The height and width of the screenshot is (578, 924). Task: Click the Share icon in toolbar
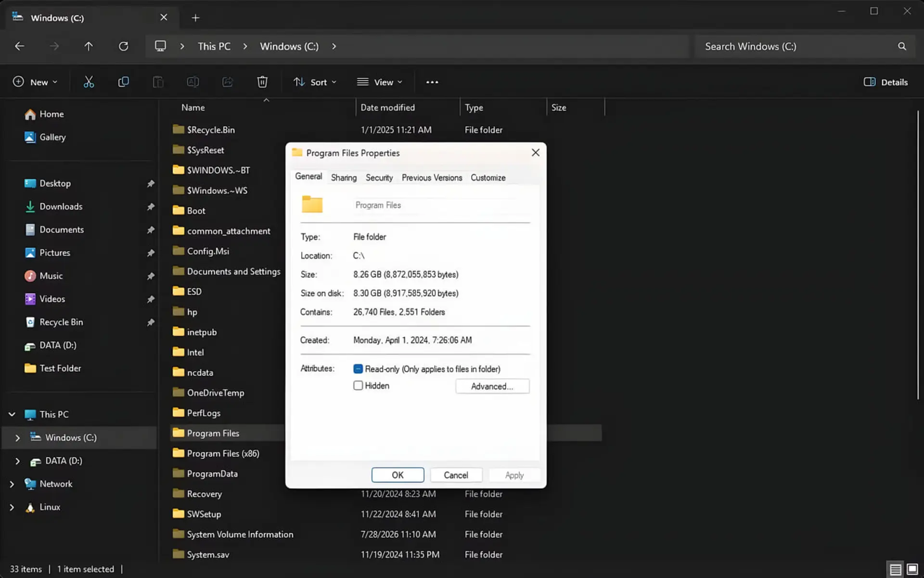227,82
